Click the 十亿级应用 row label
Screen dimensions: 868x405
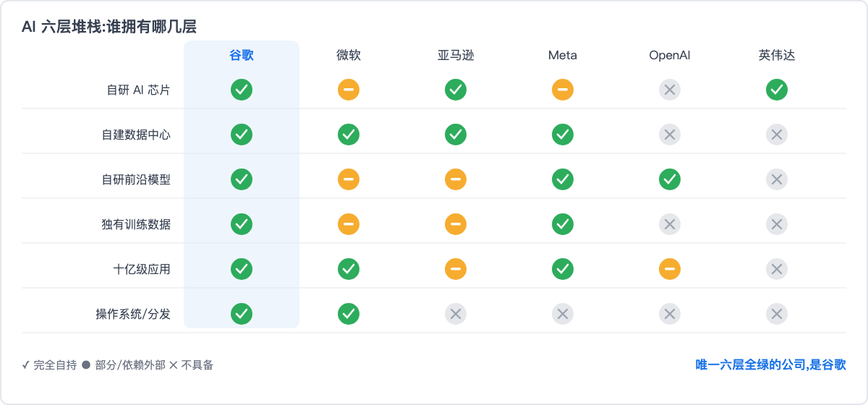[142, 269]
